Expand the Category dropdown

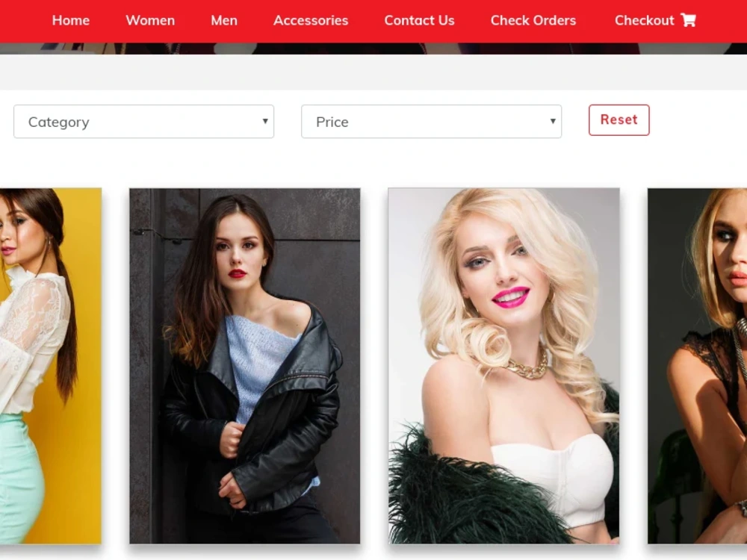tap(144, 122)
